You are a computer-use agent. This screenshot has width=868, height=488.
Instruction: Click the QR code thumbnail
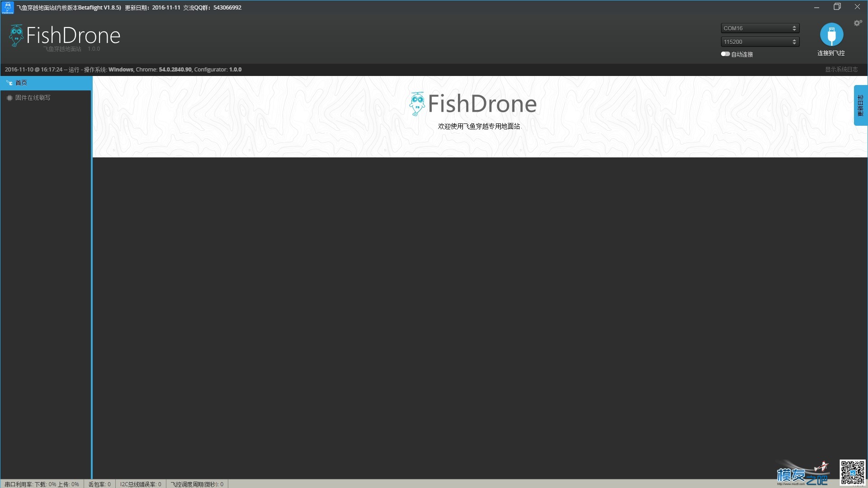click(x=853, y=473)
